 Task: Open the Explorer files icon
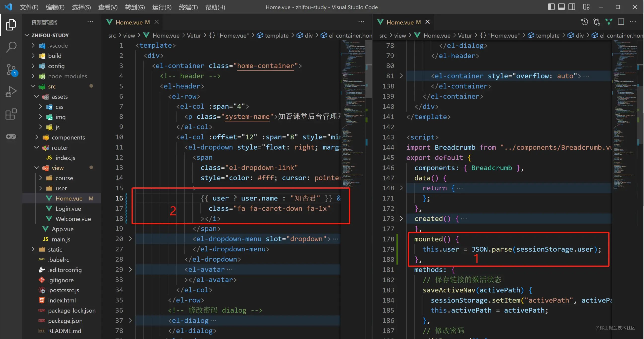[11, 25]
